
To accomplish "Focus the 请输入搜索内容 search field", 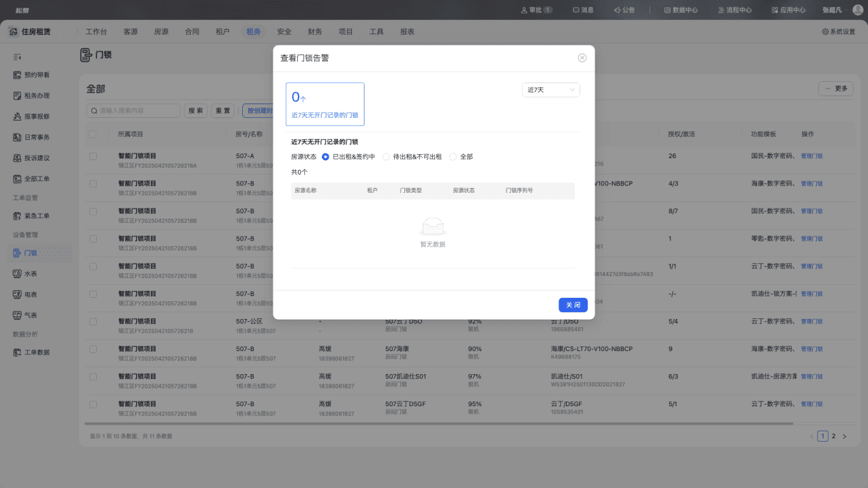I will pos(134,110).
